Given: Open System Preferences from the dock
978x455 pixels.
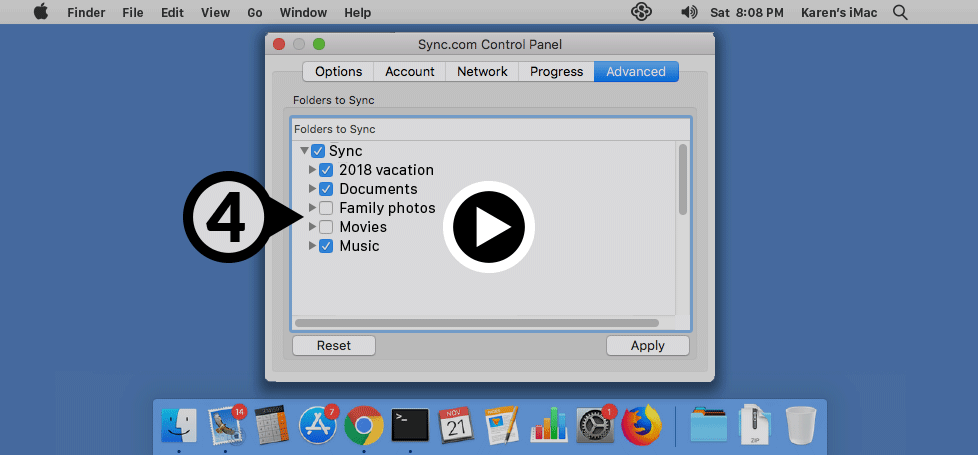Looking at the screenshot, I should click(595, 426).
